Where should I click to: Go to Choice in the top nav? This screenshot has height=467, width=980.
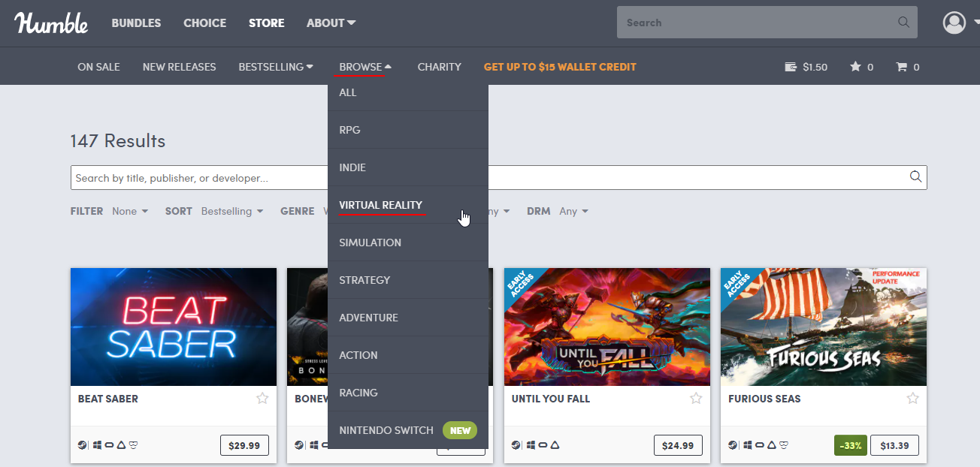pyautogui.click(x=204, y=23)
